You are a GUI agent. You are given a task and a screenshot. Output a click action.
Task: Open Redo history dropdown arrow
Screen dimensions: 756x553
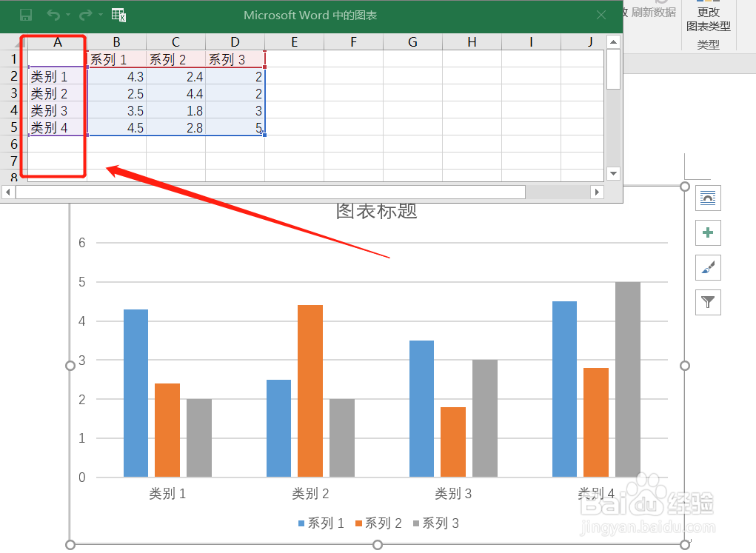(100, 15)
